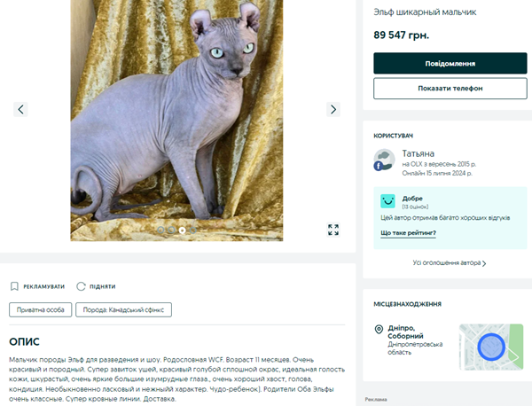Select the second carousel dot
Viewport: 532px width, 406px height.
pos(171,230)
